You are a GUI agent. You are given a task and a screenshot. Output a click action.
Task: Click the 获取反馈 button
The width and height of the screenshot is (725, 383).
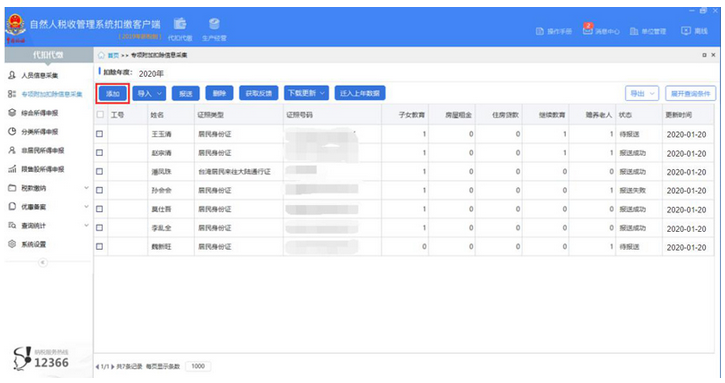pos(258,93)
